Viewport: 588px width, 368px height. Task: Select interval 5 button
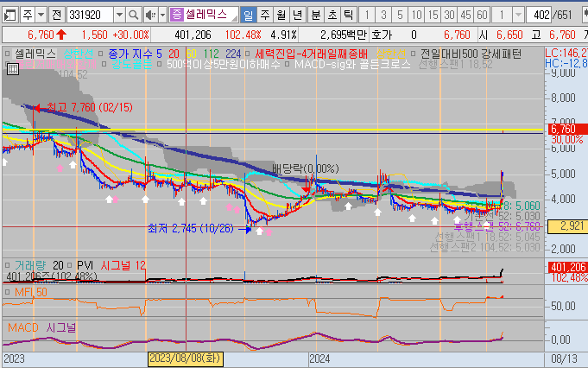tap(400, 15)
